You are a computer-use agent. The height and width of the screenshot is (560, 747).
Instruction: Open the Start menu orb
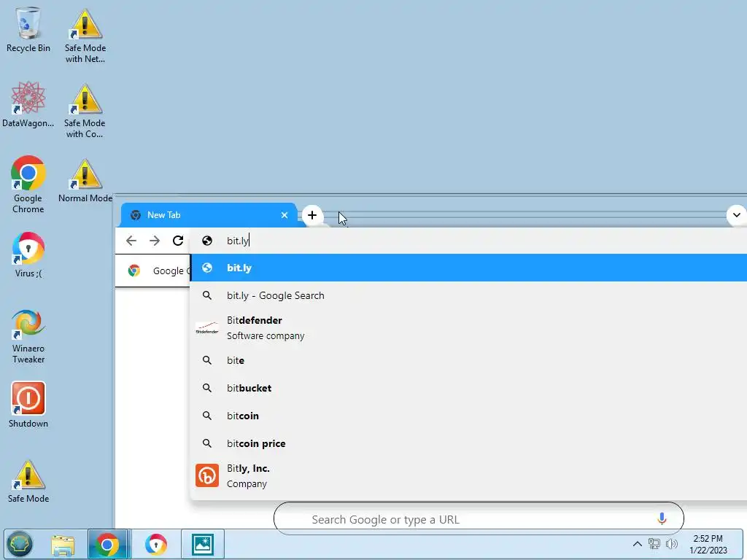(20, 544)
